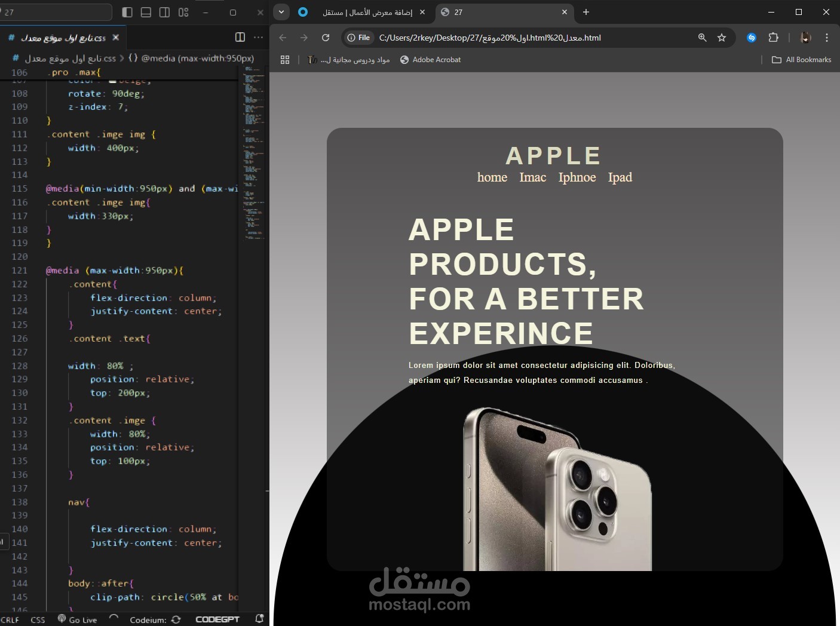Toggle VS Code secondary sidebar layout icon
Image resolution: width=840 pixels, height=626 pixels.
point(165,12)
